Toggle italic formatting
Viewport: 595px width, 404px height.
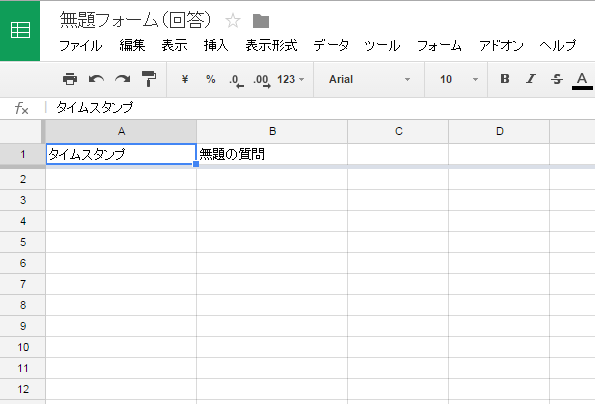point(530,79)
